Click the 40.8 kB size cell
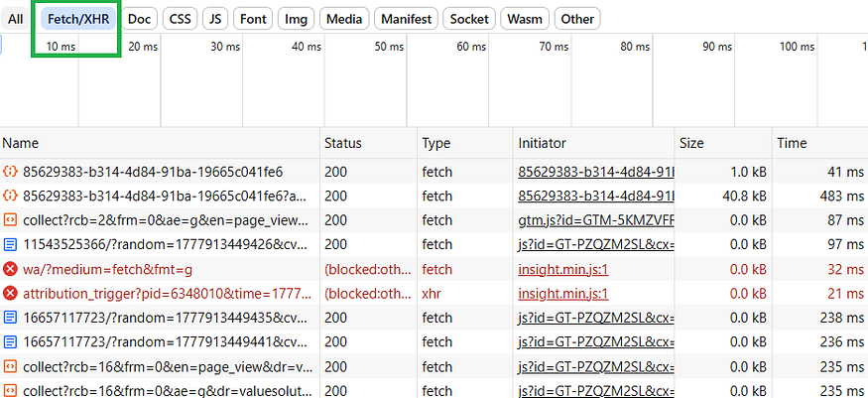This screenshot has height=398, width=868. click(723, 197)
